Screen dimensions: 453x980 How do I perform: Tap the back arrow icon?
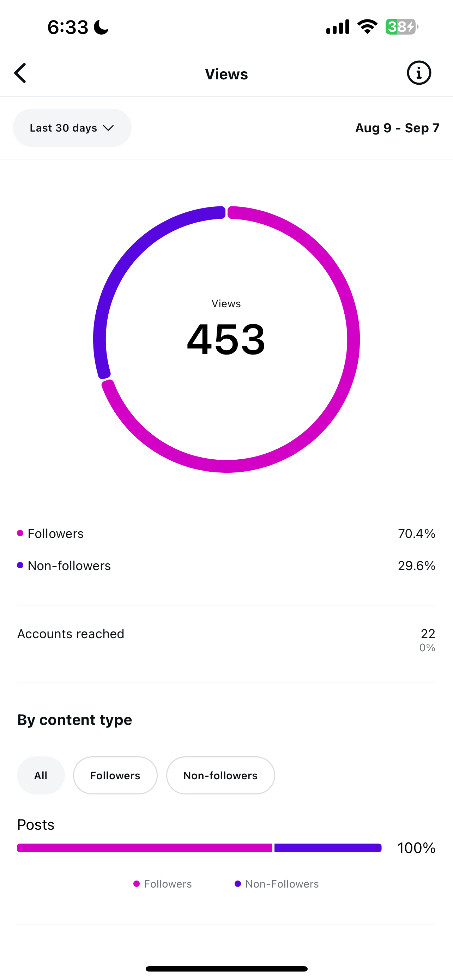20,73
